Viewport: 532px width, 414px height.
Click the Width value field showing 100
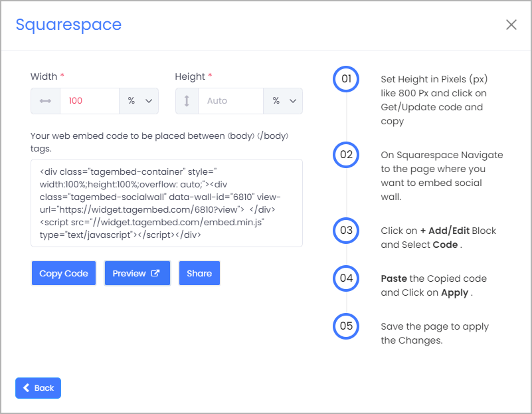click(x=90, y=101)
